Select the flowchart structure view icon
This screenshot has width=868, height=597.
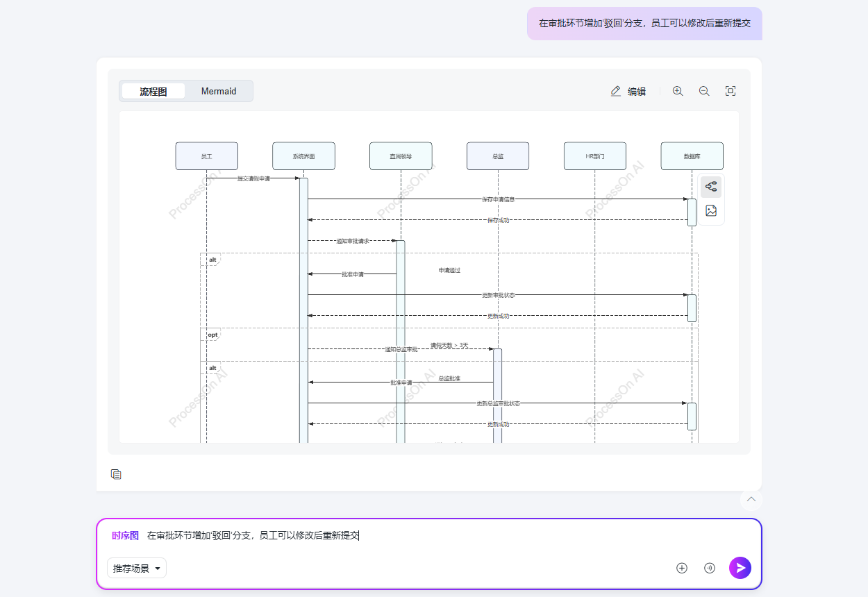pyautogui.click(x=711, y=187)
